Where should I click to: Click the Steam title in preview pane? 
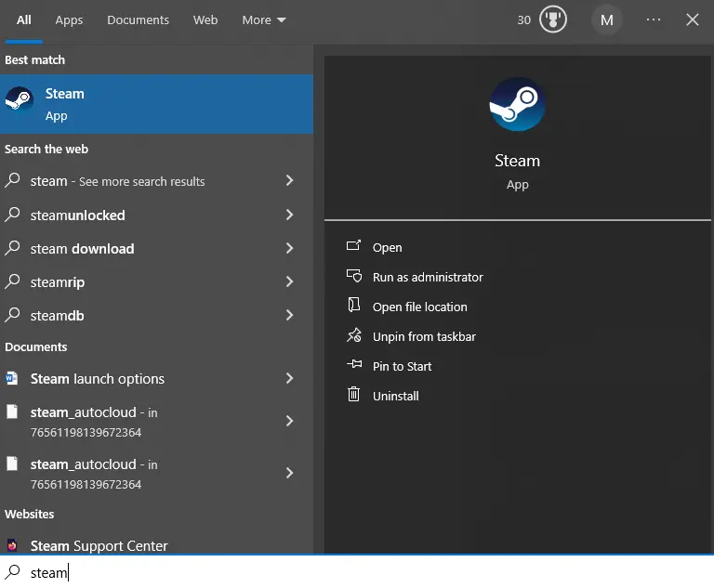[517, 160]
